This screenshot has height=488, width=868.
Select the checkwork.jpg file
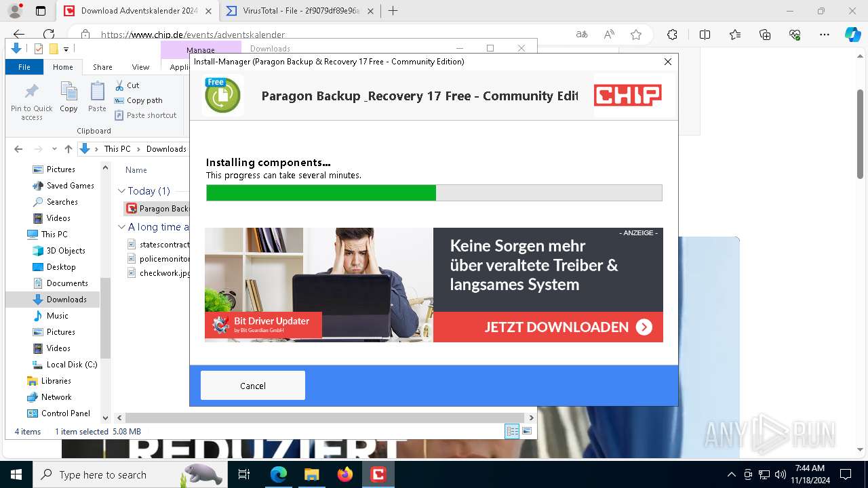tap(159, 273)
